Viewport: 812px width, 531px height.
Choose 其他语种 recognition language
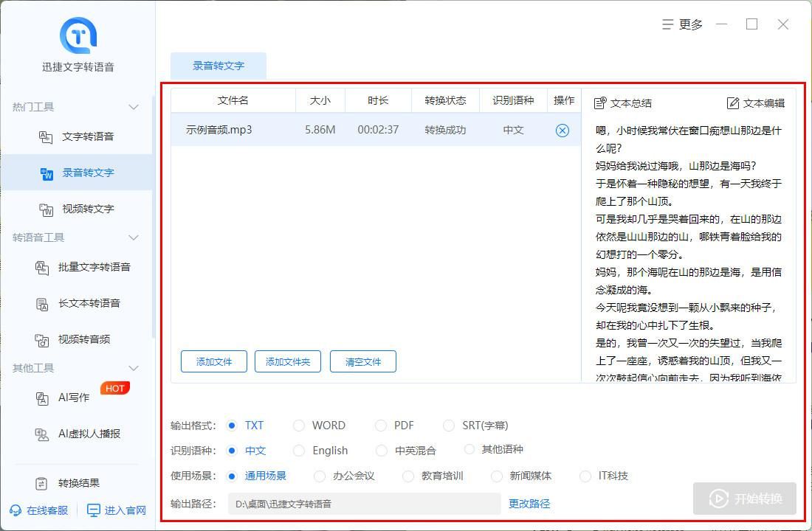tap(469, 449)
